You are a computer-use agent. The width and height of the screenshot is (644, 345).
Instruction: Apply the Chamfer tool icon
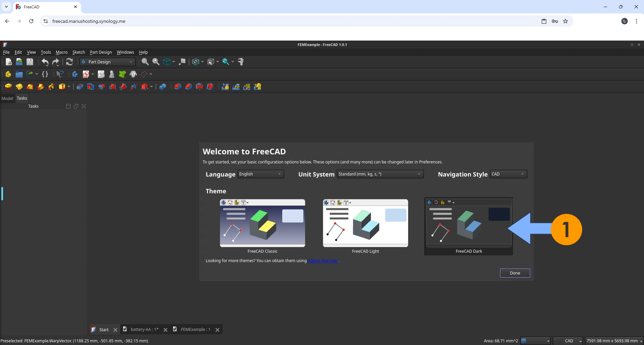coord(189,87)
